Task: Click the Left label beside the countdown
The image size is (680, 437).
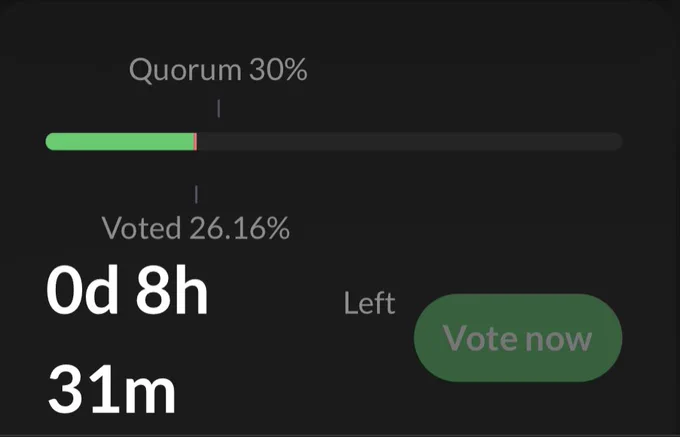Action: pos(369,303)
